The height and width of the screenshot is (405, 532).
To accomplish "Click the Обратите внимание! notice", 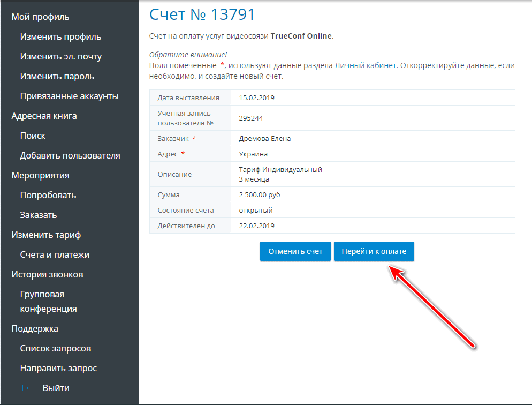I will click(x=188, y=55).
